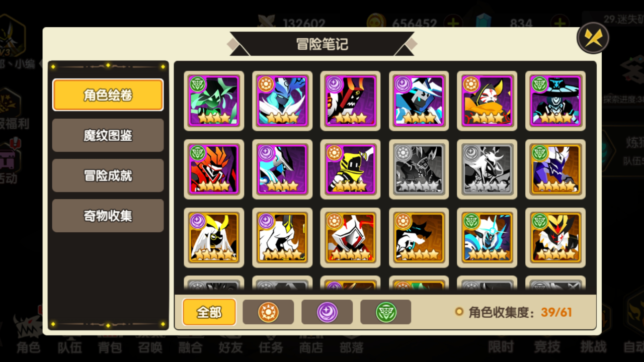Filter by green element icon
The height and width of the screenshot is (362, 644).
click(386, 312)
